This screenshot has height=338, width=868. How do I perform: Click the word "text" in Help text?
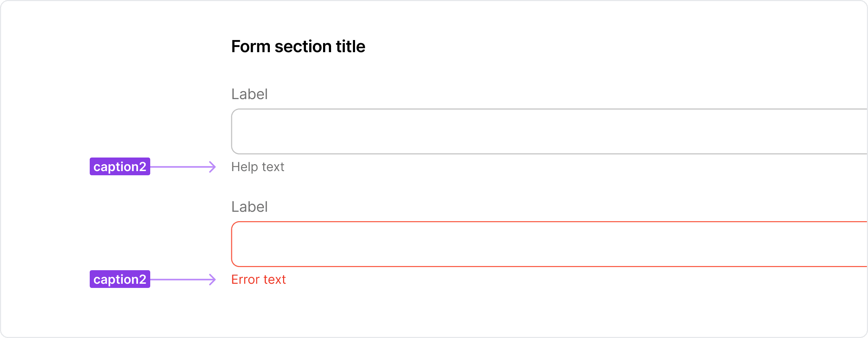click(x=273, y=167)
